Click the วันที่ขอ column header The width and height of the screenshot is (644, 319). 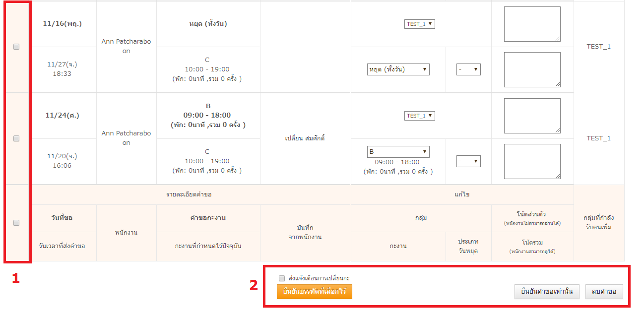click(64, 218)
